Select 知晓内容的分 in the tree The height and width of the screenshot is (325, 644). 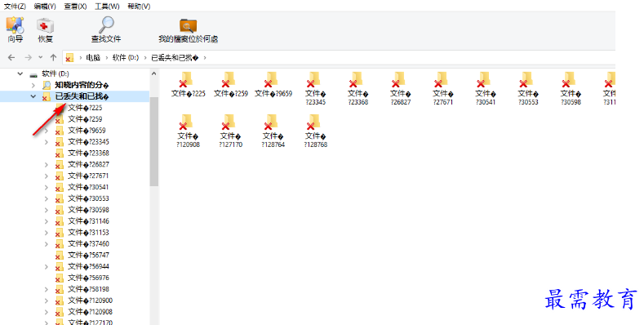pyautogui.click(x=82, y=86)
